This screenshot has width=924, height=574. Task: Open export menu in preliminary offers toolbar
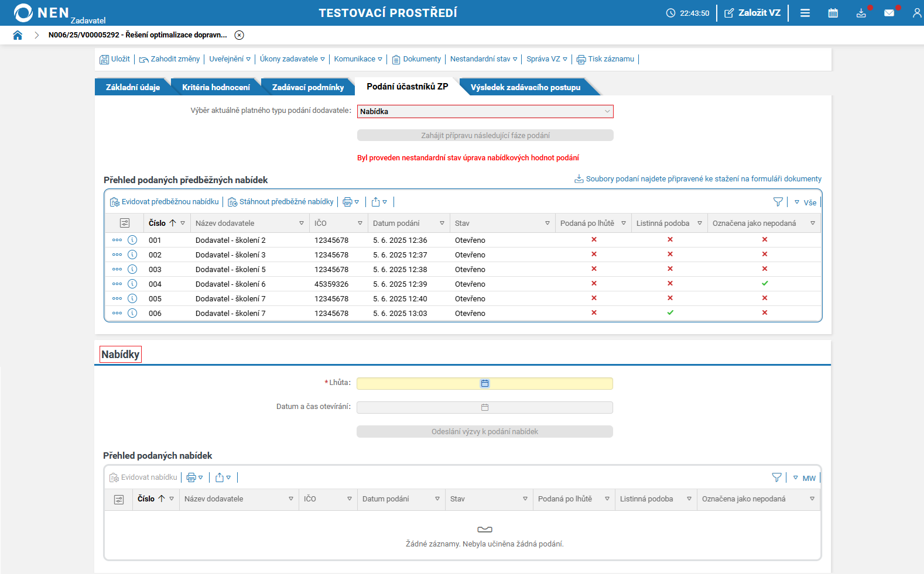(x=379, y=202)
